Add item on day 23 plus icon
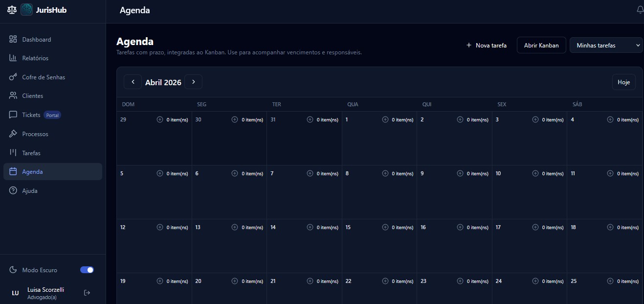This screenshot has width=644, height=304. [x=460, y=281]
